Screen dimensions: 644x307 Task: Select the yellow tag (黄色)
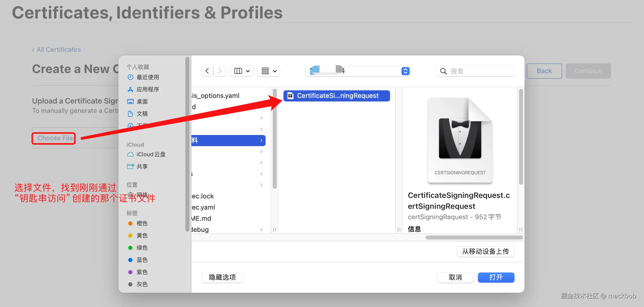pos(142,235)
